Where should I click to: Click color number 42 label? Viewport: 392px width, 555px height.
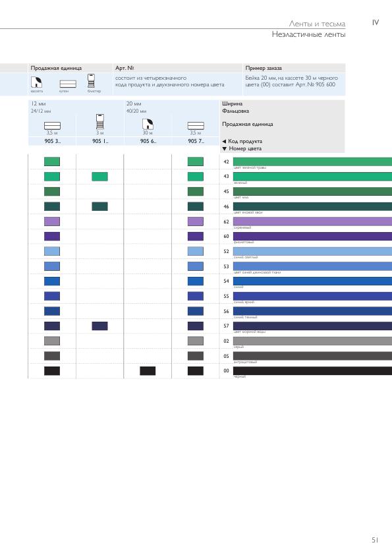(x=227, y=161)
